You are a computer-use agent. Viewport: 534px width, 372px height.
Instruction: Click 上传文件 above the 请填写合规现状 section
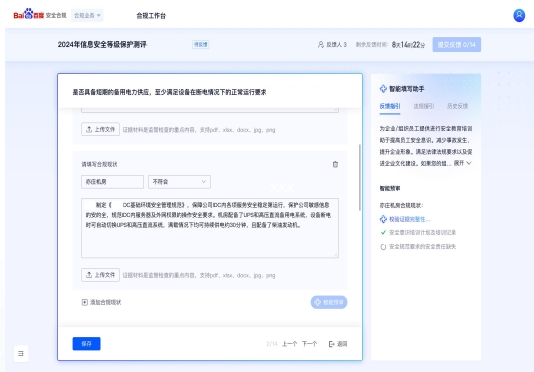tap(100, 129)
